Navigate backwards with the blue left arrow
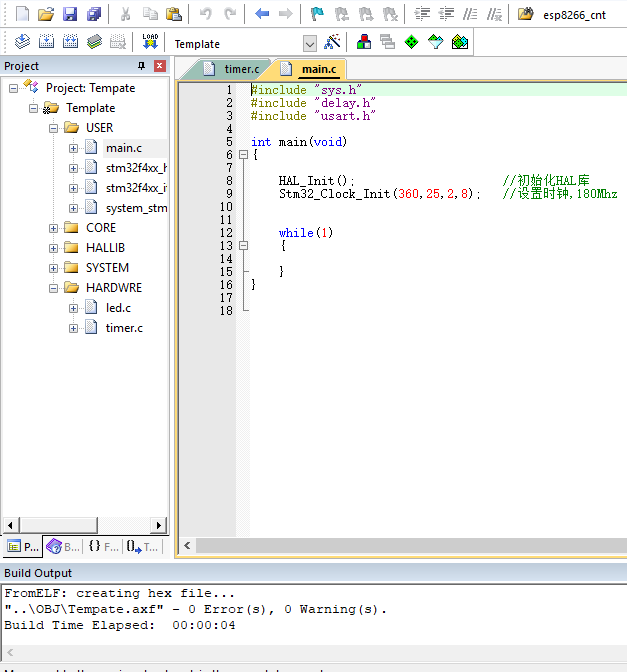 [x=262, y=14]
